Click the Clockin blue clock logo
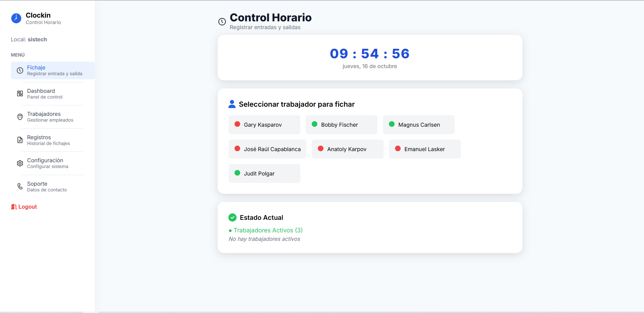The height and width of the screenshot is (313, 644). pos(16,18)
